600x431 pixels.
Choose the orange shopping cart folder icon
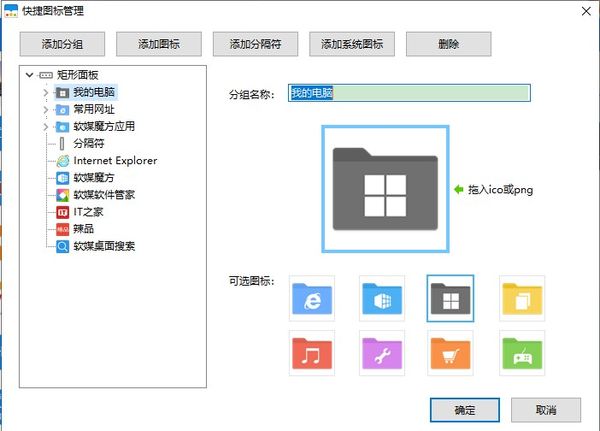tap(450, 353)
